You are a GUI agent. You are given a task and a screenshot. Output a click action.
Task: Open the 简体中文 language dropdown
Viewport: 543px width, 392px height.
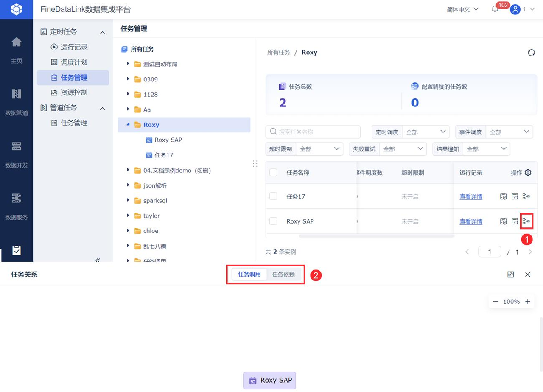(462, 9)
